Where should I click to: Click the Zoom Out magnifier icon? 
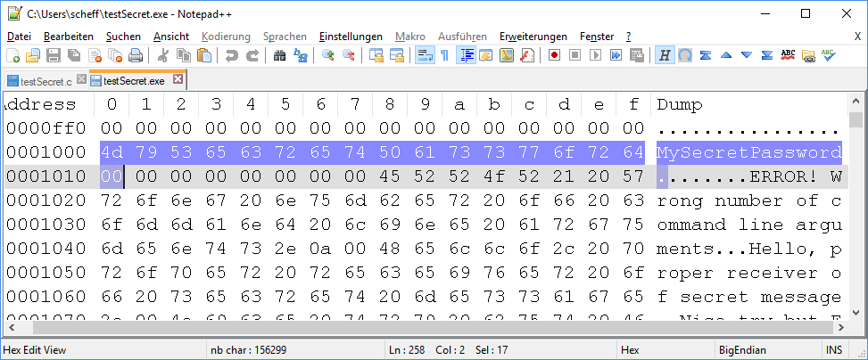(x=349, y=55)
